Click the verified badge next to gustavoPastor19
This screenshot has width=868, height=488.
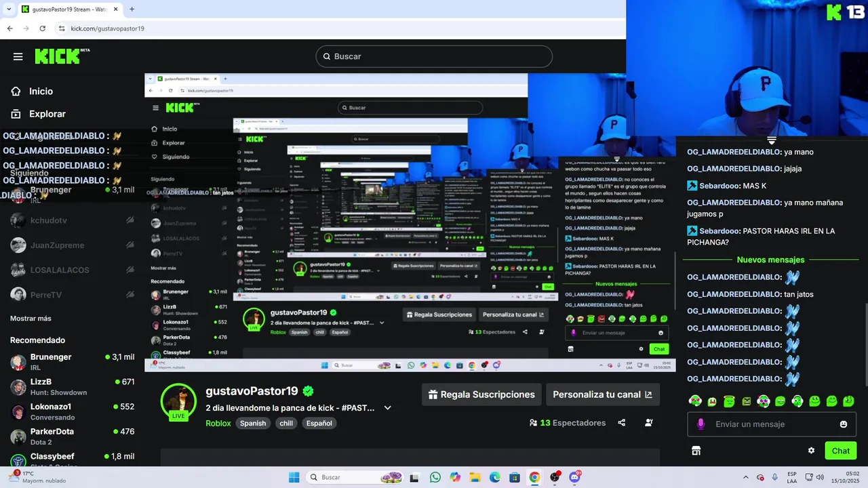point(308,391)
